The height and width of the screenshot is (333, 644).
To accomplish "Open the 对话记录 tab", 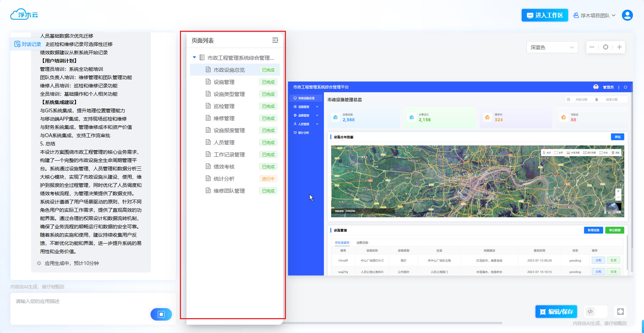I will tap(28, 44).
